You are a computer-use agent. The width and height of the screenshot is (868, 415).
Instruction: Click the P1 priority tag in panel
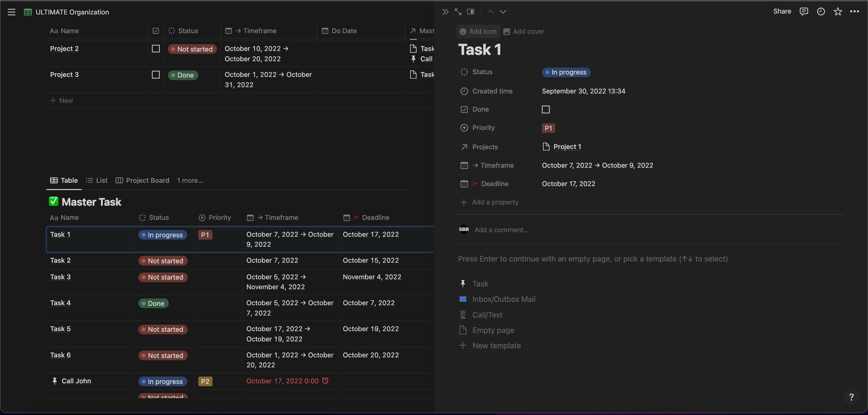[x=548, y=128]
